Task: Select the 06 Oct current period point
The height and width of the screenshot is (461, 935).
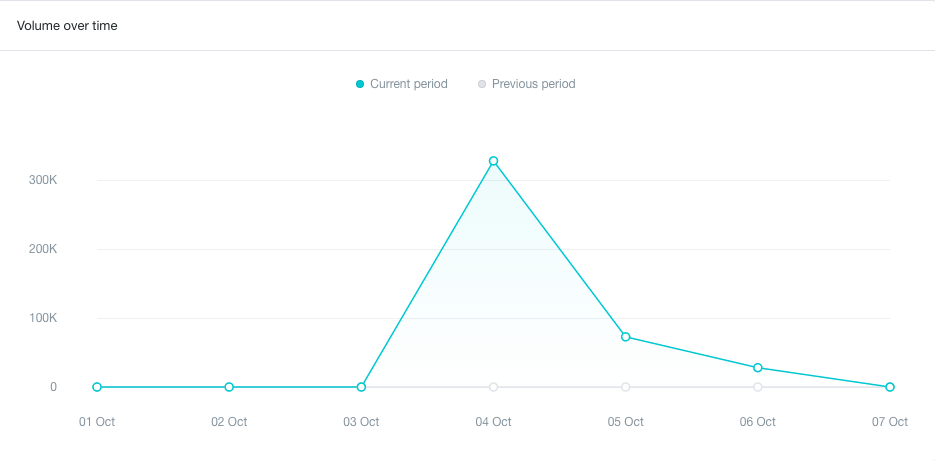Action: [757, 367]
